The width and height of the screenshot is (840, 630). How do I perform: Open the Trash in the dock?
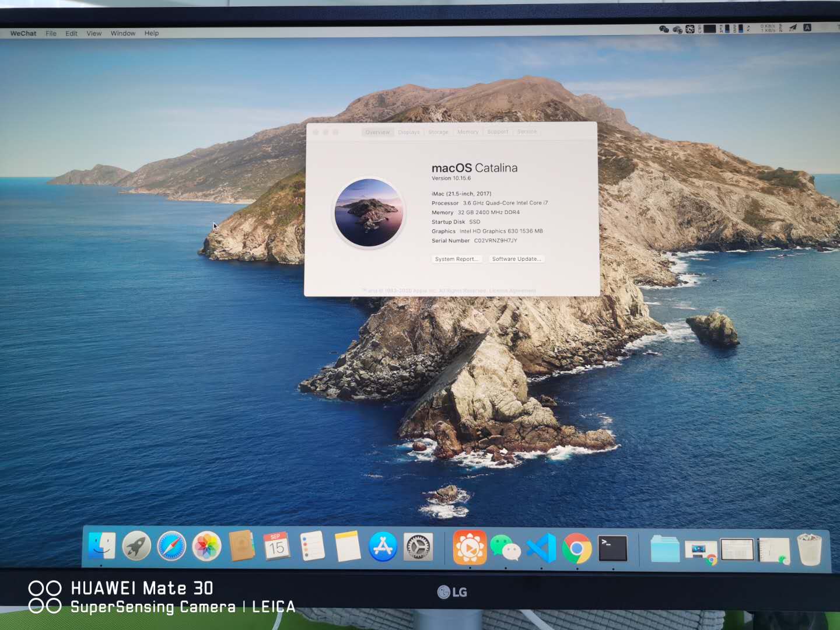click(x=810, y=549)
